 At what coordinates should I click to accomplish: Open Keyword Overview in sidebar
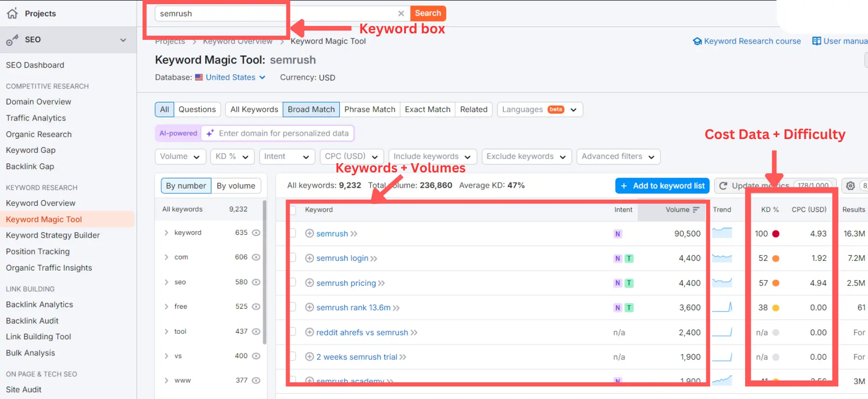coord(41,203)
